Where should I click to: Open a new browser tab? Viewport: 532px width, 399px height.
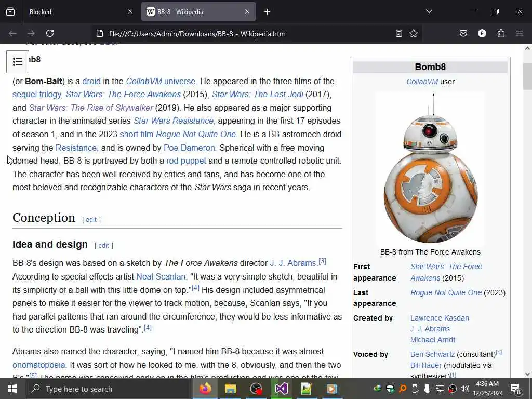click(268, 12)
